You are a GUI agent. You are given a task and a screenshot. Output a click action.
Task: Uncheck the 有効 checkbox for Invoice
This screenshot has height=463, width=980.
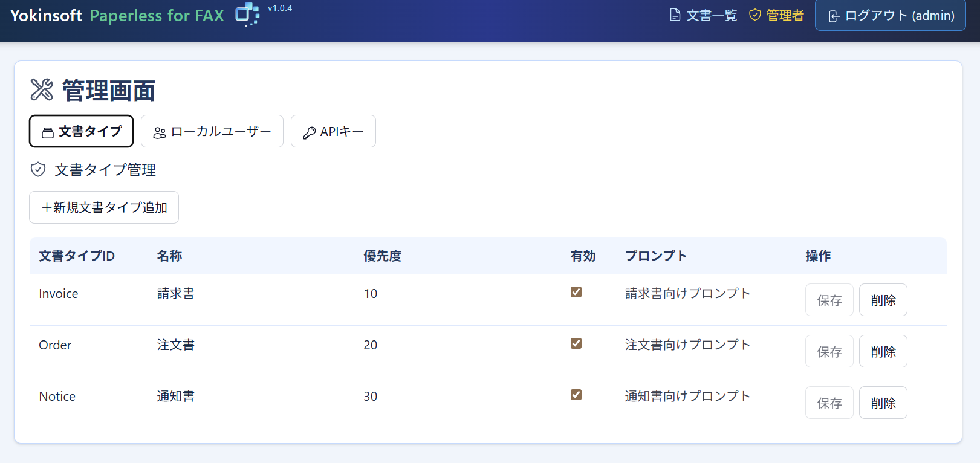(576, 292)
